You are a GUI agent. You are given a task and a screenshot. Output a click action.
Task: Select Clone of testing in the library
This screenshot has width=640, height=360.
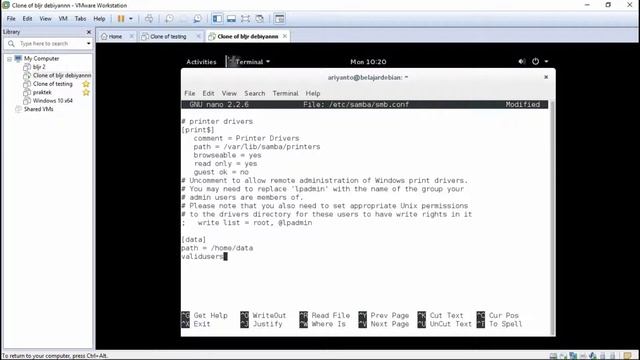[x=53, y=84]
